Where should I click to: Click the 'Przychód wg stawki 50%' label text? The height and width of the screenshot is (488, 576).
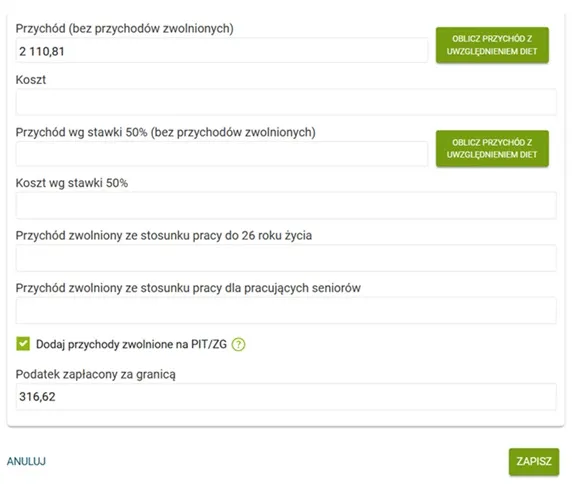pyautogui.click(x=165, y=132)
